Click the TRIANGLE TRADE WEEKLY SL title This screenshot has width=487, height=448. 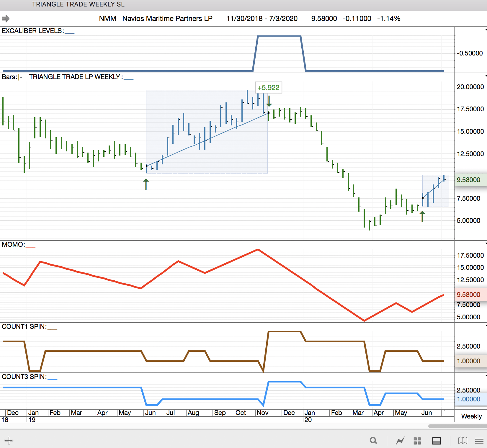pyautogui.click(x=78, y=4)
